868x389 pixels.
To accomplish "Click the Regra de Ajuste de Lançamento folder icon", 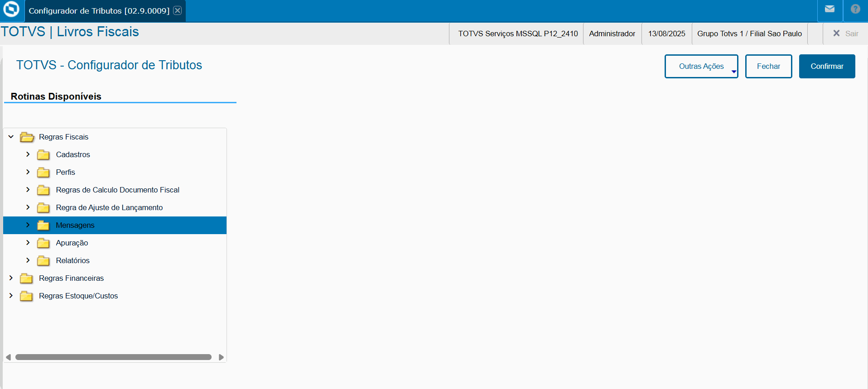I will (x=43, y=208).
